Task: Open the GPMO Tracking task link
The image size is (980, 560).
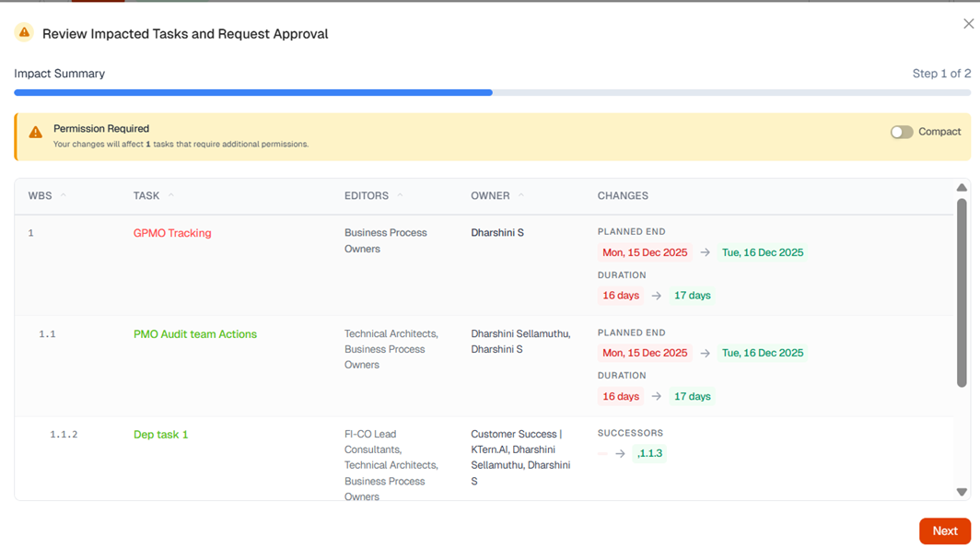Action: click(x=172, y=233)
